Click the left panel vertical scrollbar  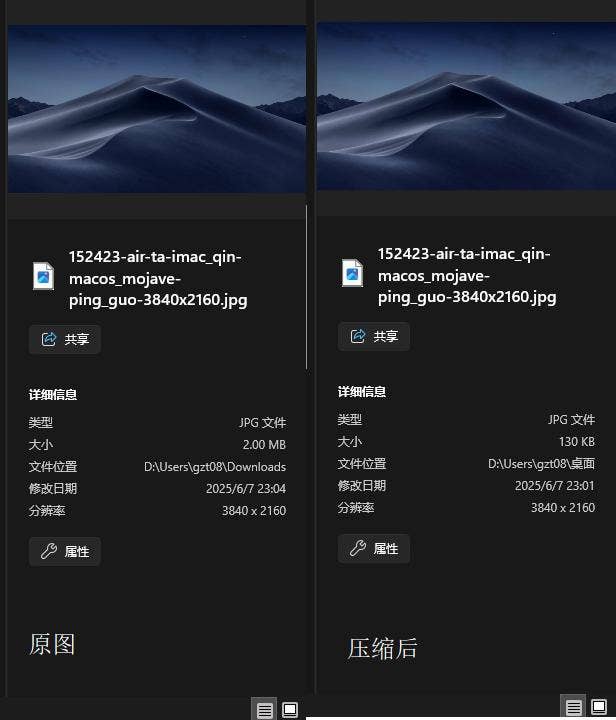pyautogui.click(x=307, y=287)
